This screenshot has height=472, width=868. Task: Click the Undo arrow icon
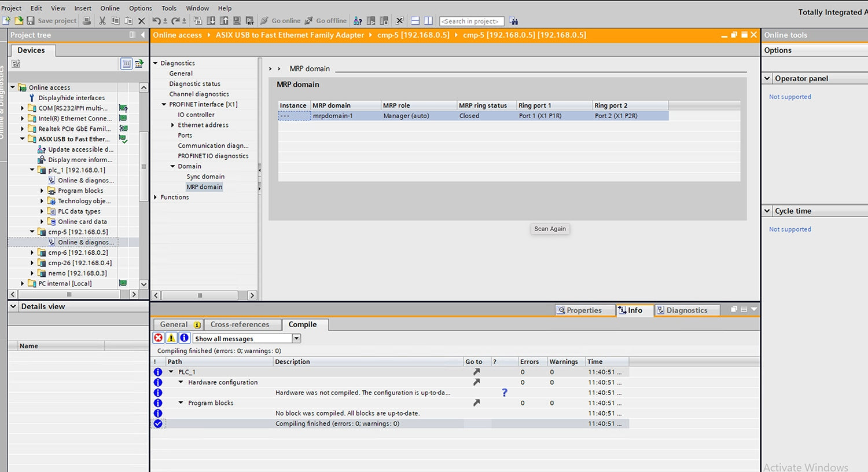coord(156,21)
